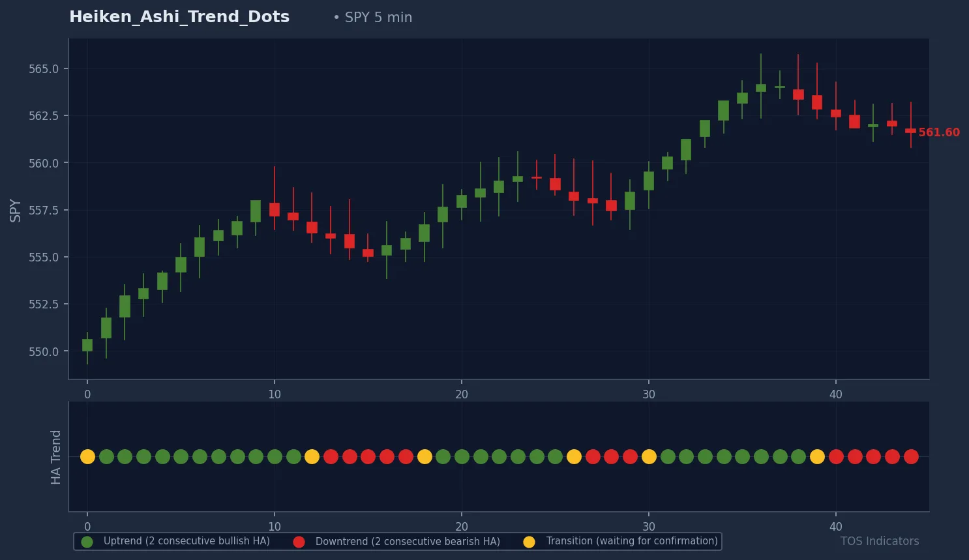Click the yellow transition dot at bar 18
Image resolution: width=969 pixels, height=560 pixels.
[425, 456]
